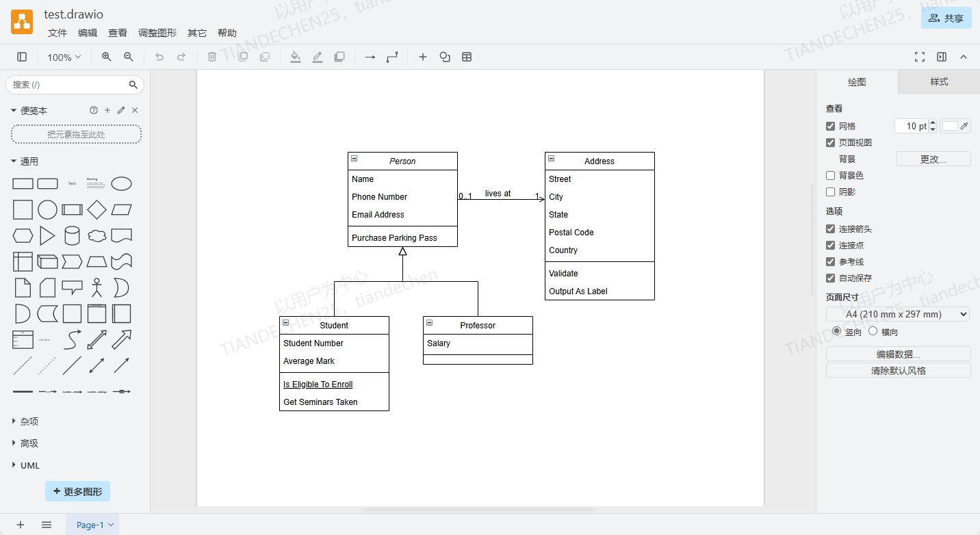Toggle the 连接点 checkbox
980x535 pixels.
coord(831,246)
